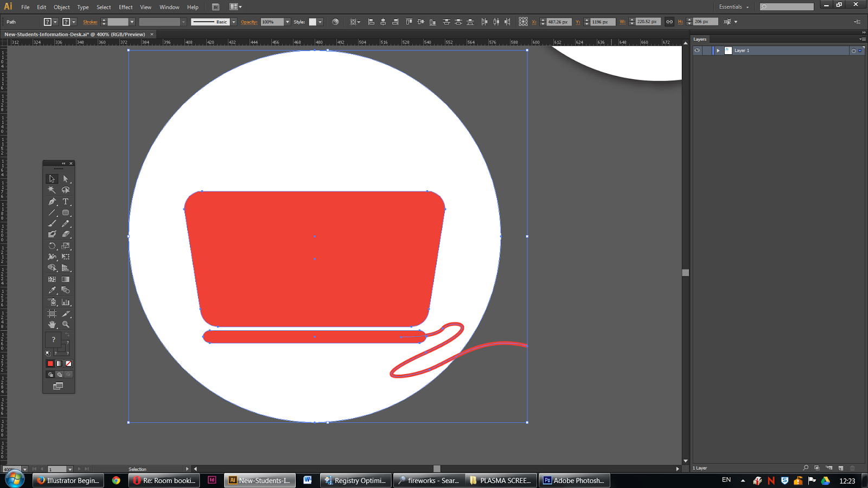This screenshot has height=488, width=868.
Task: Open the Effect menu
Action: (125, 7)
